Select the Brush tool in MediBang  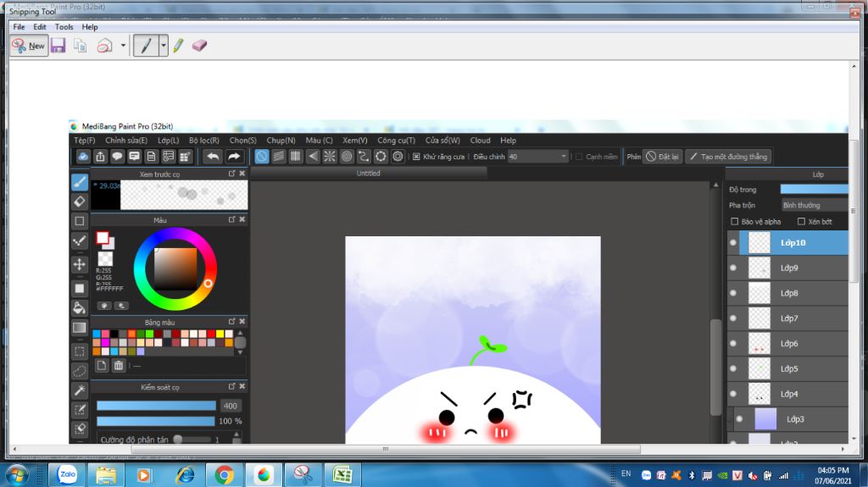pyautogui.click(x=80, y=181)
